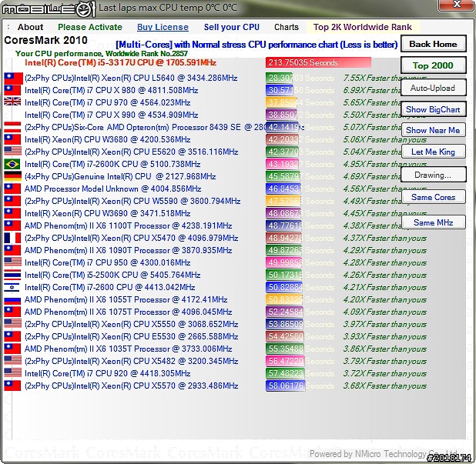Click French flag beside Xeon X5470 row
The height and width of the screenshot is (464, 476).
pos(13,238)
